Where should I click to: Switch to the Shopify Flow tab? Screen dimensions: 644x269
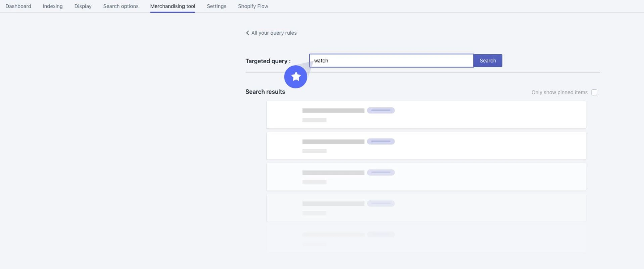pos(253,6)
